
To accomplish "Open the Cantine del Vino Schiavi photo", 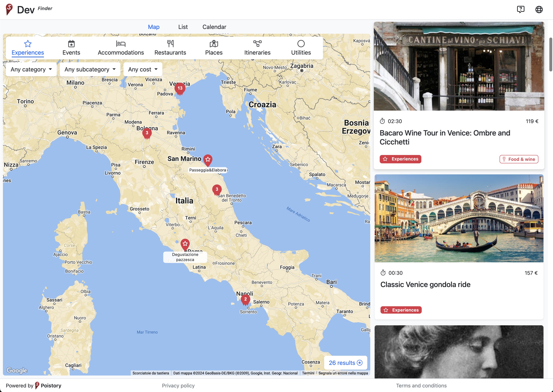I will pyautogui.click(x=459, y=66).
